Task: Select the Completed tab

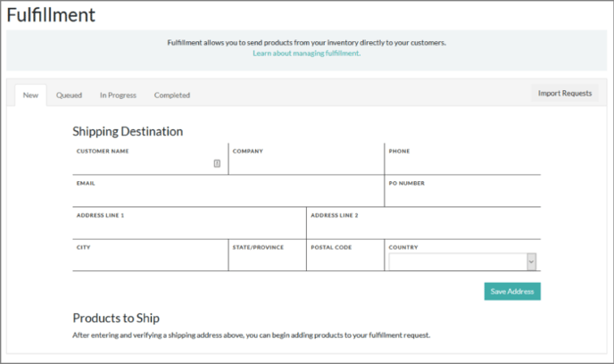Action: (172, 95)
